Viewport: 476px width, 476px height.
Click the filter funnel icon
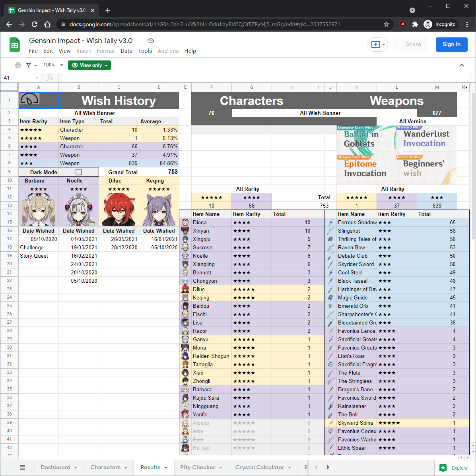click(29, 65)
